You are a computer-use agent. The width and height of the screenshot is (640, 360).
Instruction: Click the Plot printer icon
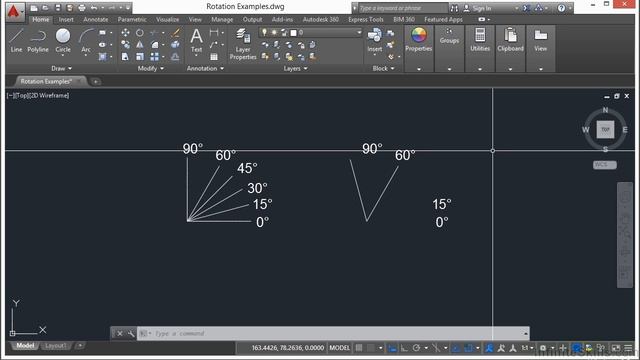coord(82,8)
